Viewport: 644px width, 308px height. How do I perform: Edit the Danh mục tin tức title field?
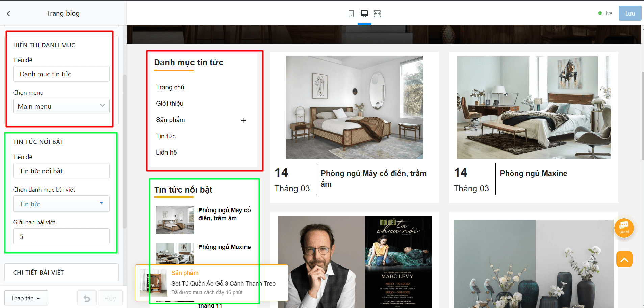[61, 74]
